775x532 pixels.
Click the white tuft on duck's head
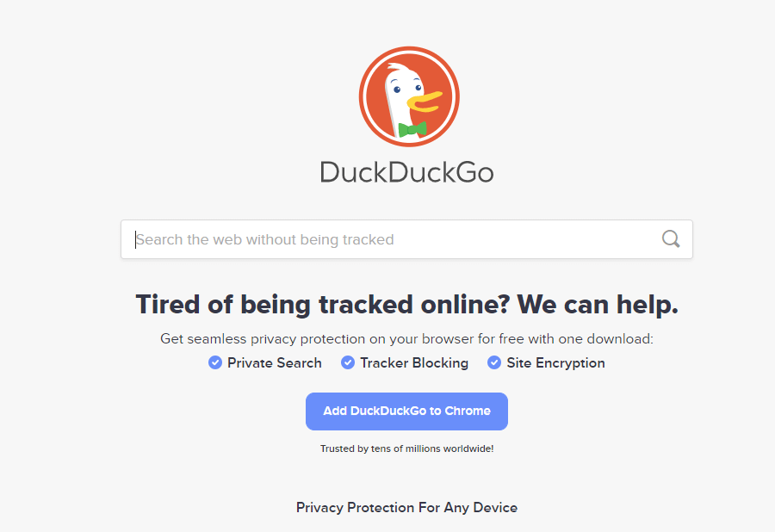tap(396, 67)
